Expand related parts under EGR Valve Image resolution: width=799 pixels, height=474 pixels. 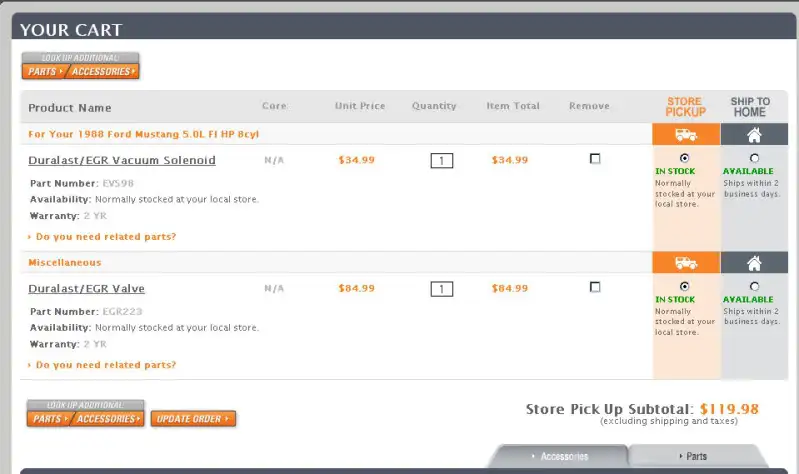[x=105, y=365]
